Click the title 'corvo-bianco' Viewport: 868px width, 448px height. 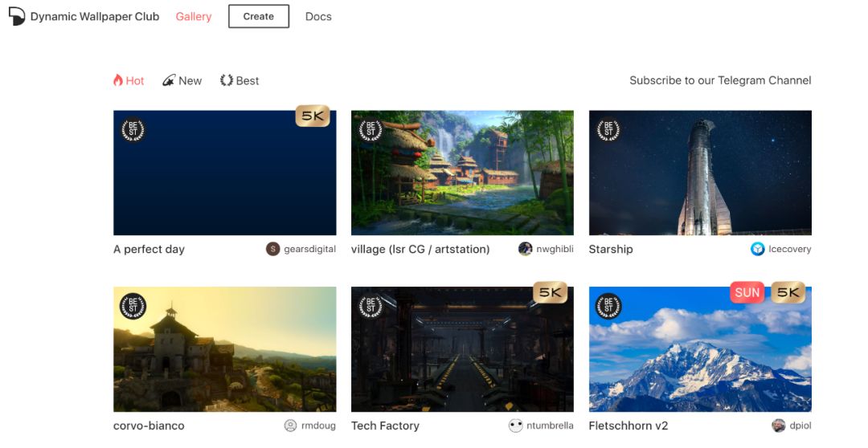coord(149,426)
